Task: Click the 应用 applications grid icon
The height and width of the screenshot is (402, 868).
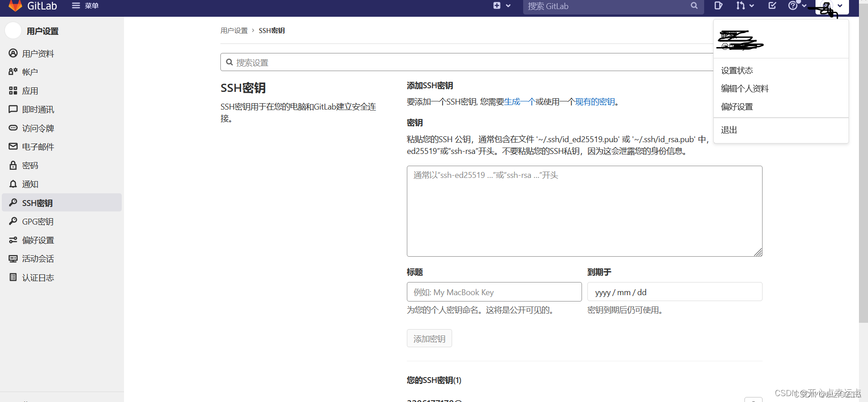Action: pyautogui.click(x=13, y=91)
